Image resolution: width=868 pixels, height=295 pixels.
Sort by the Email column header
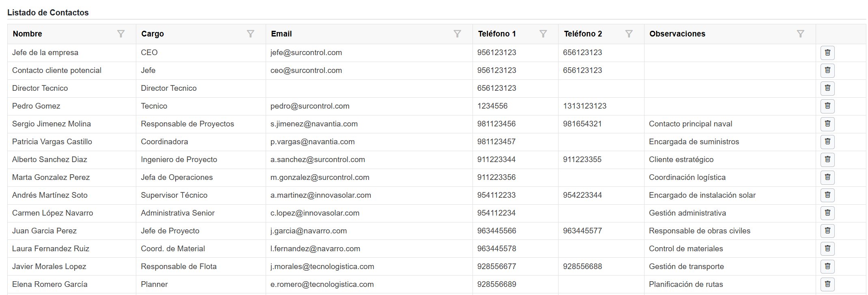point(281,34)
